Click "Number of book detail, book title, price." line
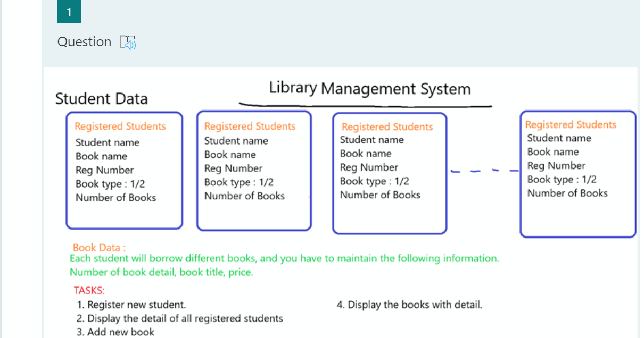Screen dimensions: 644x338 [x=161, y=273]
